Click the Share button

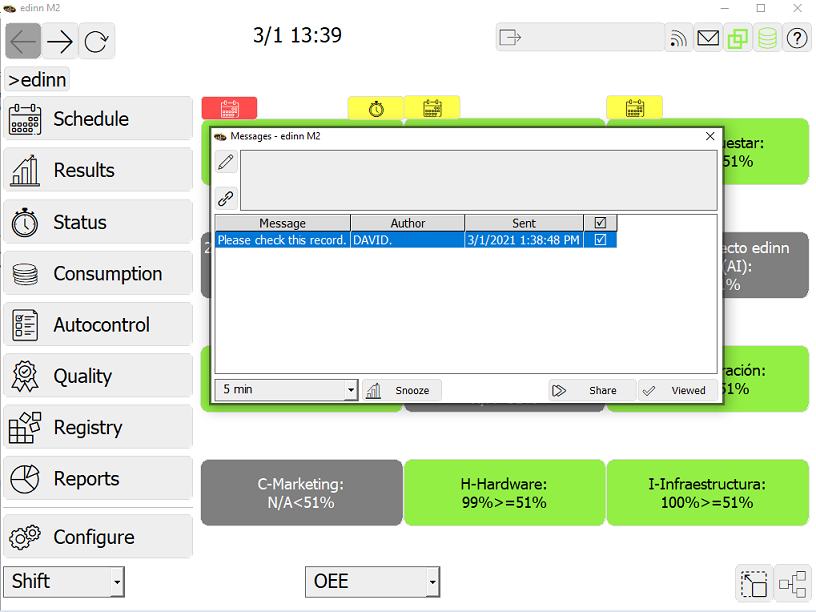coord(592,390)
